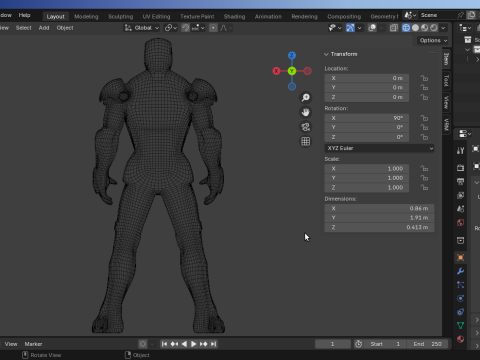Toggle show overlays button
Screen dimensions: 480x360
(372, 28)
